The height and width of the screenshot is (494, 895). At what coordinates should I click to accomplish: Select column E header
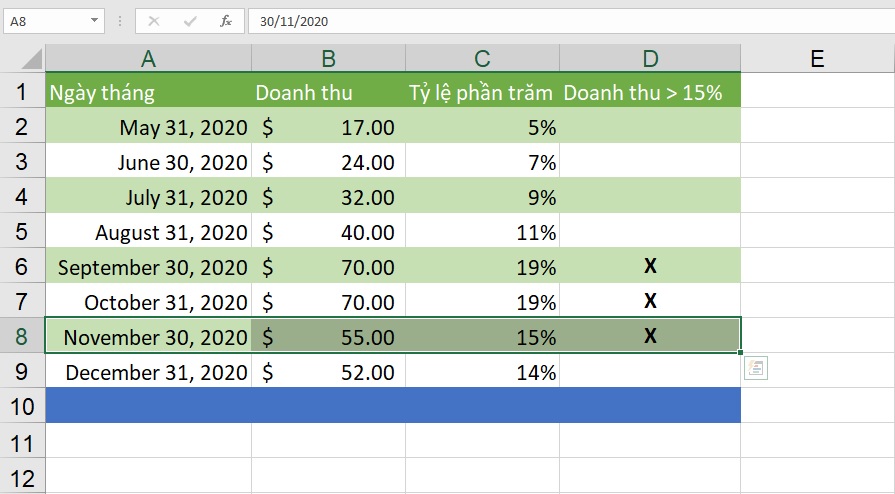point(817,58)
